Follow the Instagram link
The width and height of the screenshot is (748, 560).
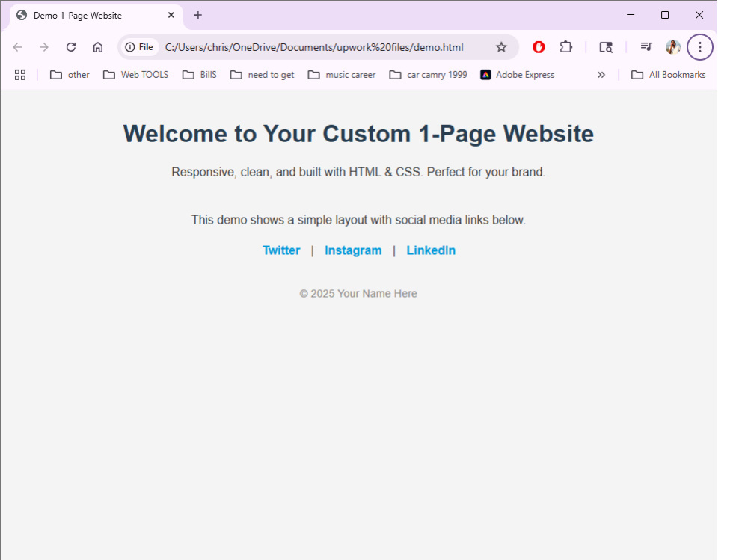click(353, 250)
